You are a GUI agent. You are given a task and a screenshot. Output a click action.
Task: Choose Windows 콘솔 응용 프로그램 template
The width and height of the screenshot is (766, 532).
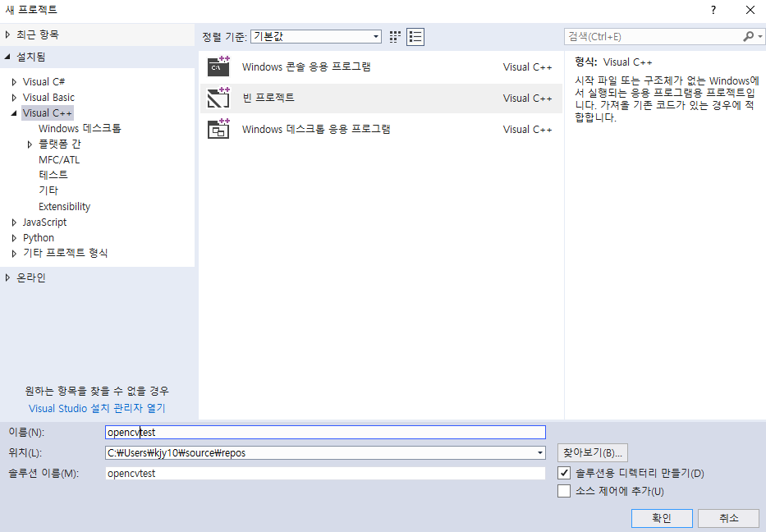(x=381, y=67)
